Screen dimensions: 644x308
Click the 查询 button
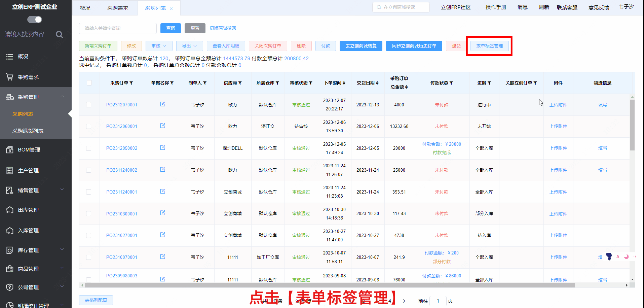point(171,28)
